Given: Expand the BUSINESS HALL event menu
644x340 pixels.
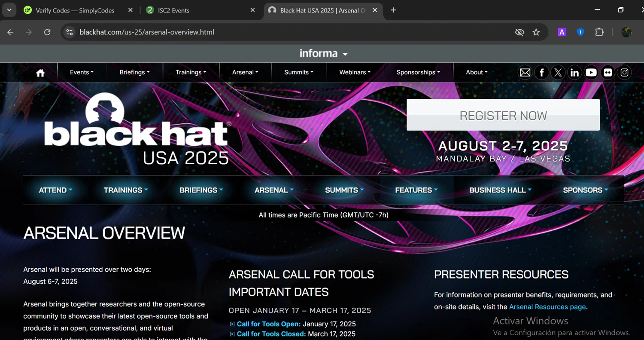Looking at the screenshot, I should click(500, 190).
